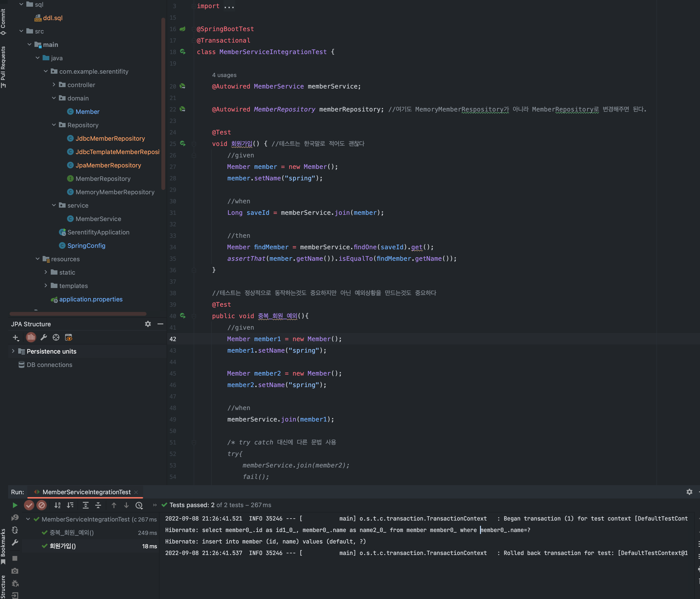Click run gutter icon for class MemberServiceIntegrationTest
The height and width of the screenshot is (599, 700).
coord(183,52)
